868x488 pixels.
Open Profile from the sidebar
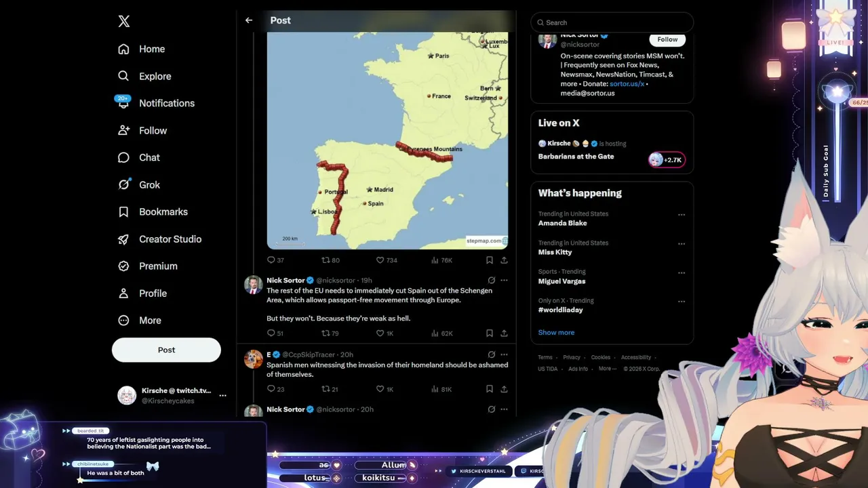click(142, 293)
